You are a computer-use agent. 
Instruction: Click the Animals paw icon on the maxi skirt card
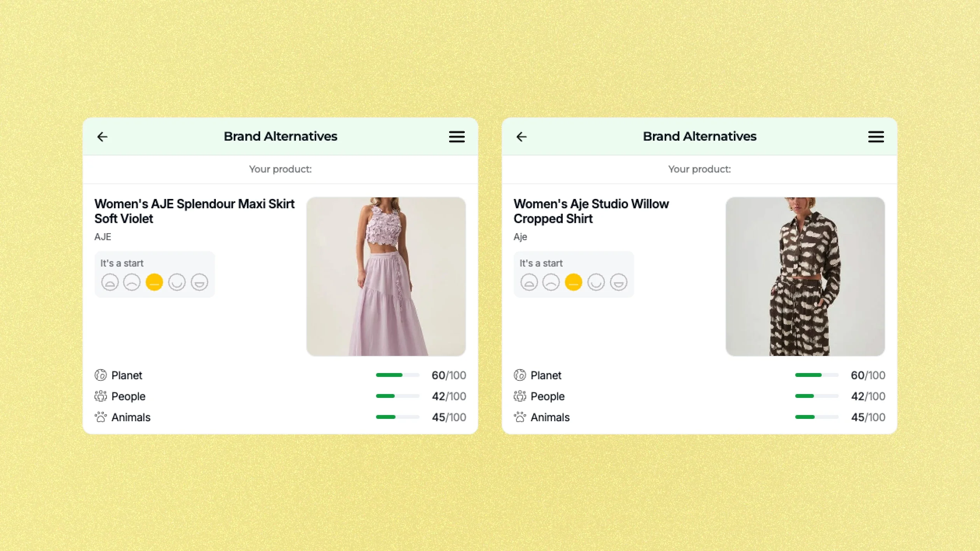(100, 417)
